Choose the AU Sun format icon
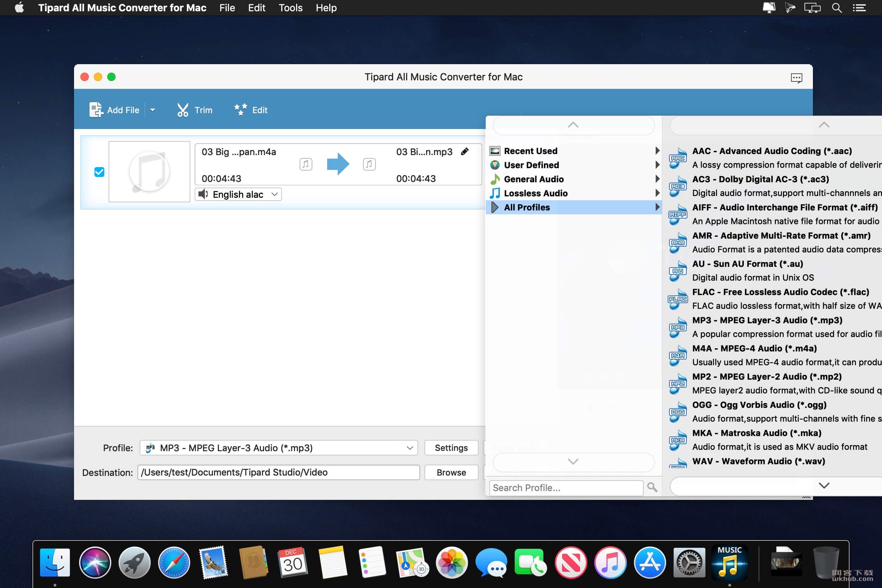 click(x=678, y=271)
